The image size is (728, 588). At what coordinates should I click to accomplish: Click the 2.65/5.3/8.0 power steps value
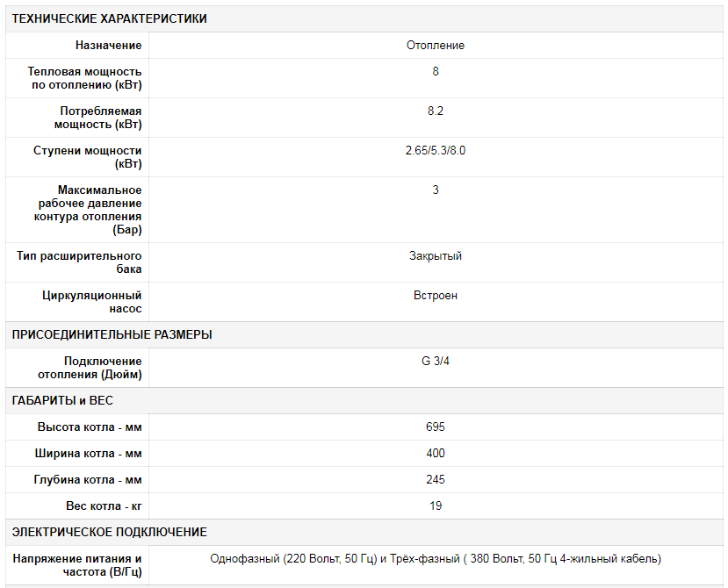point(436,151)
